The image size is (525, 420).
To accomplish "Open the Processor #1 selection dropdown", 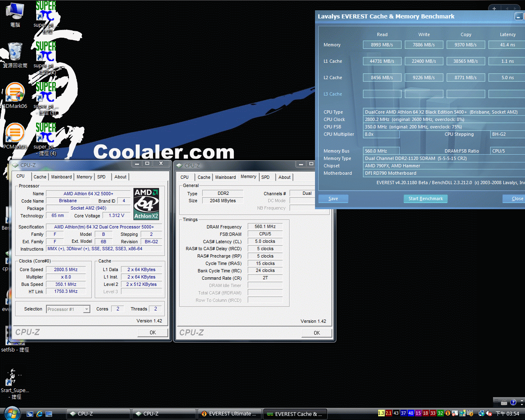I will coord(68,309).
